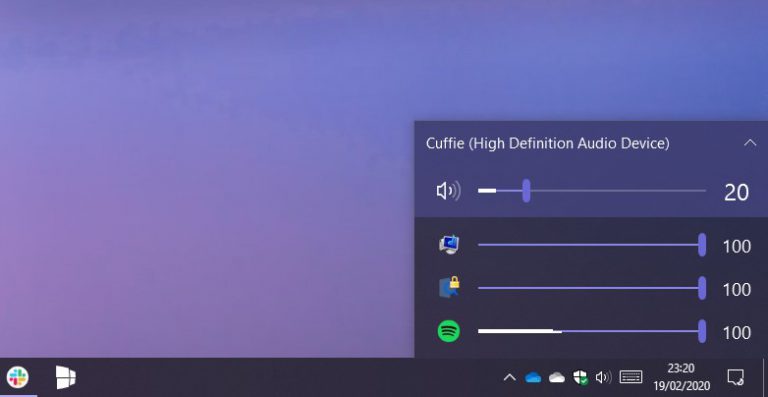Image resolution: width=768 pixels, height=397 pixels.
Task: Show hidden tray icons chevron
Action: tap(509, 377)
